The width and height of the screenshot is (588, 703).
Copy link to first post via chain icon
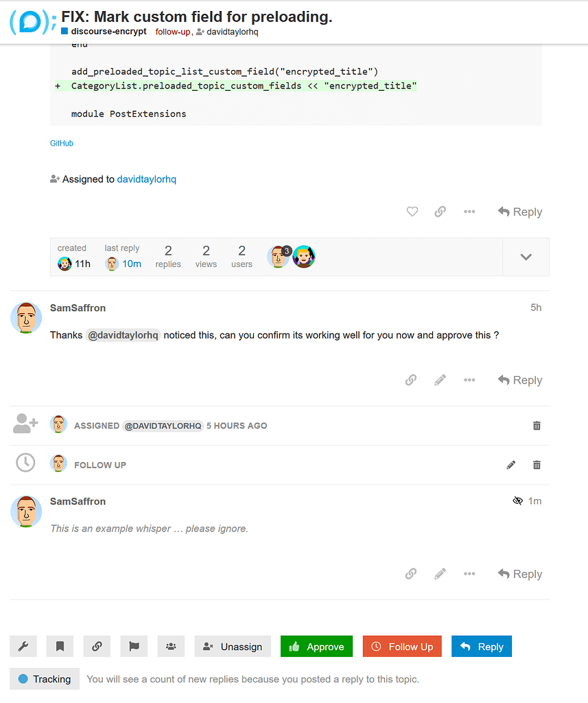point(440,212)
